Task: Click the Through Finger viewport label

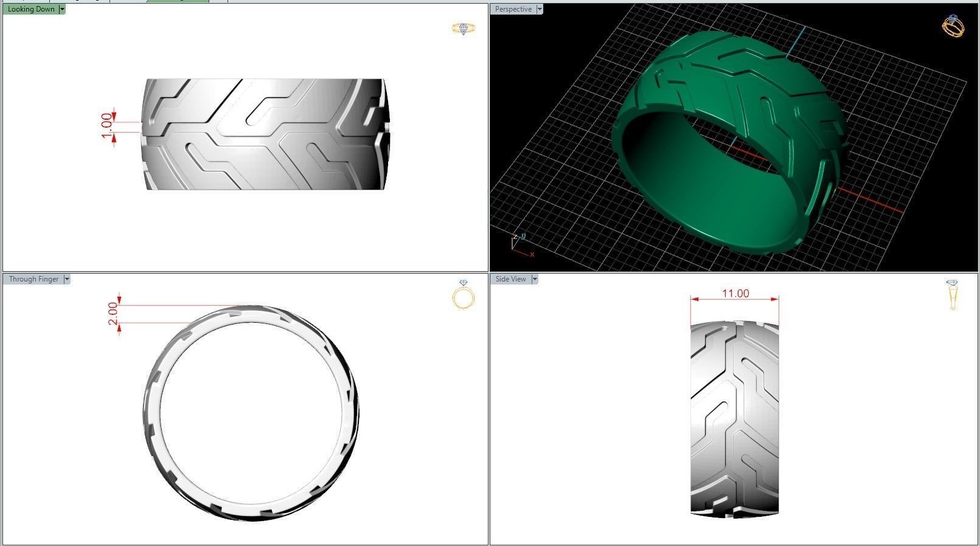Action: coord(33,279)
